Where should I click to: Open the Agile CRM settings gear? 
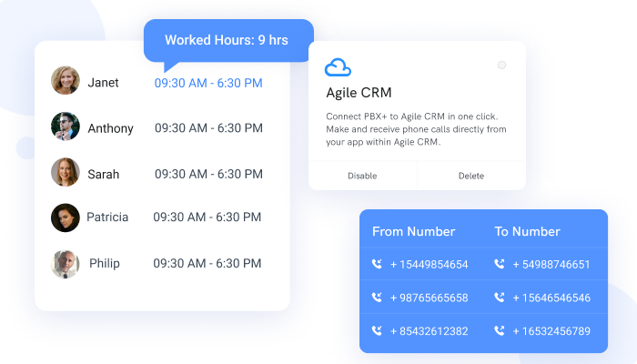pos(501,65)
